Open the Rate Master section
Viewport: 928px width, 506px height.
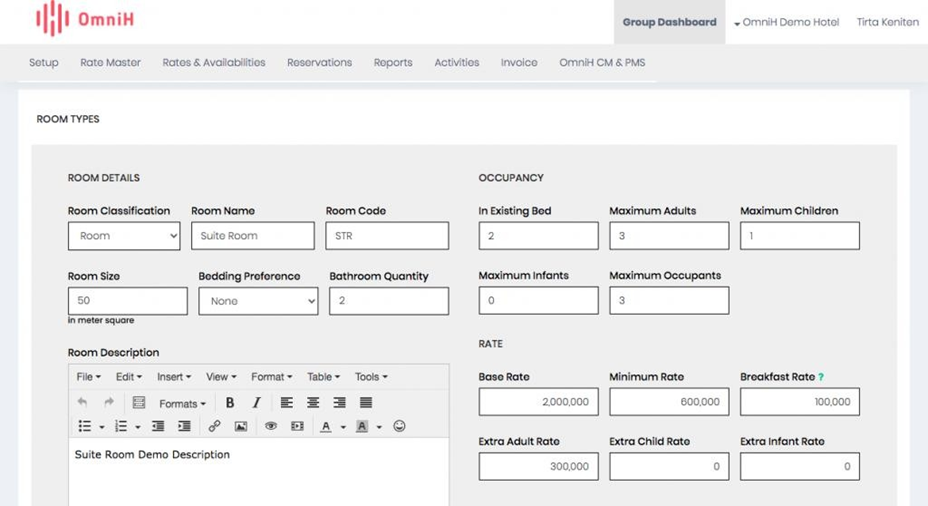coord(111,63)
